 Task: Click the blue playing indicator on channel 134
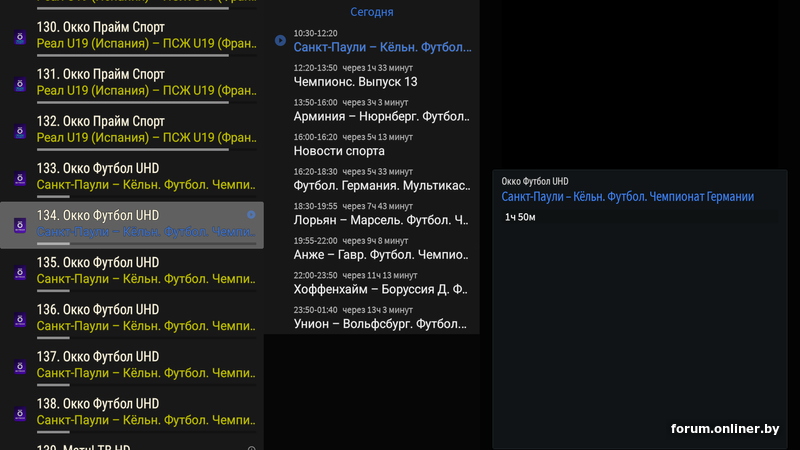(251, 215)
